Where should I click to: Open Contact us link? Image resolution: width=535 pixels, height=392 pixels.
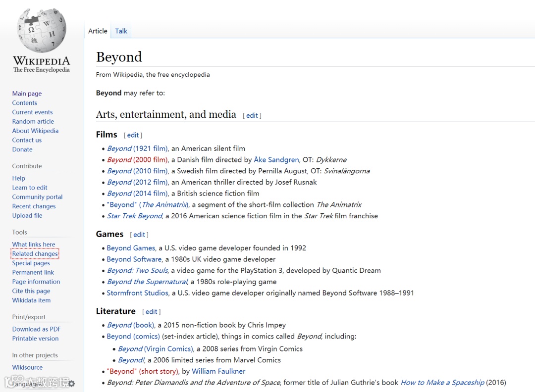27,140
